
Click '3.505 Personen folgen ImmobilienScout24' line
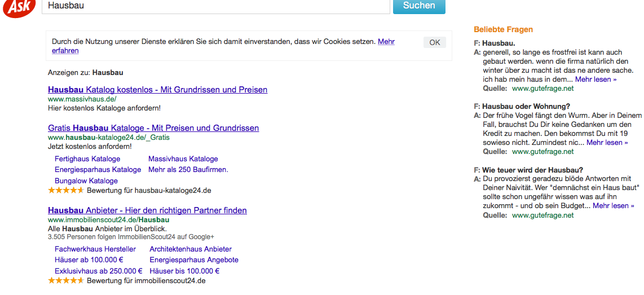click(x=131, y=237)
